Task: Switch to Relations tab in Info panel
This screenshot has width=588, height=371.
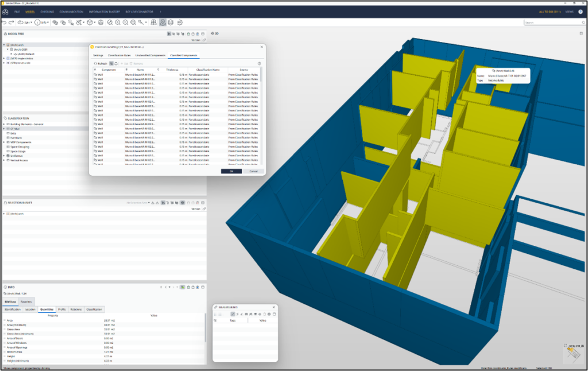Action: point(76,310)
